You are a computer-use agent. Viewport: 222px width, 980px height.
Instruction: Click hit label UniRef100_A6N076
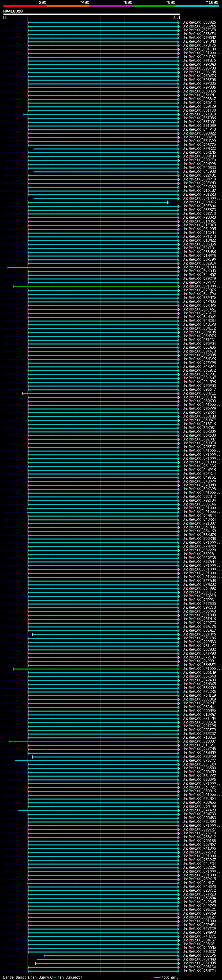click(x=199, y=202)
